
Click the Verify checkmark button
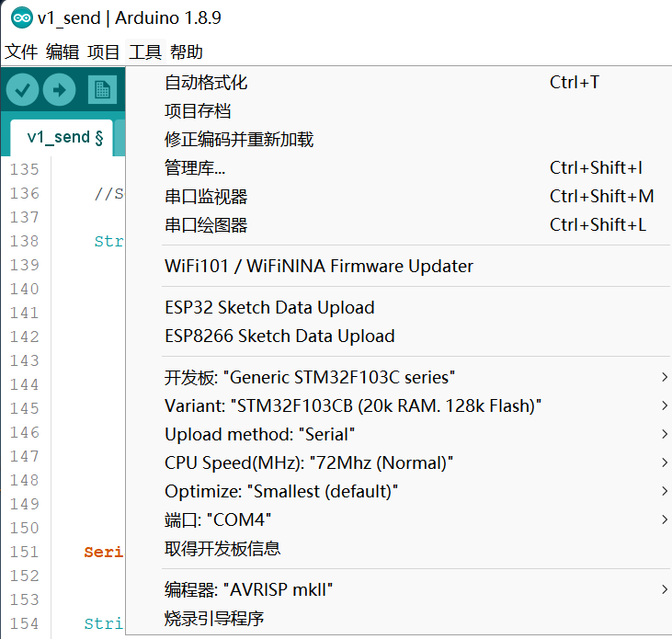click(x=22, y=89)
